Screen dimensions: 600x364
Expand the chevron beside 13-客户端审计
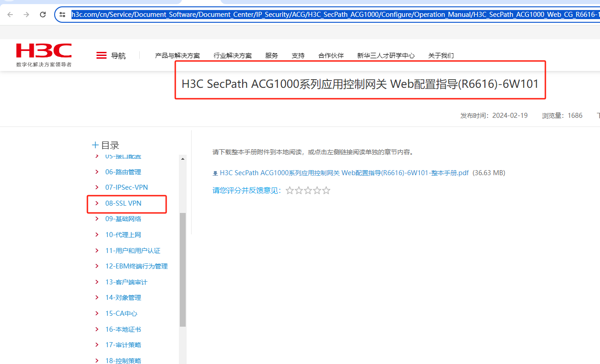(97, 282)
